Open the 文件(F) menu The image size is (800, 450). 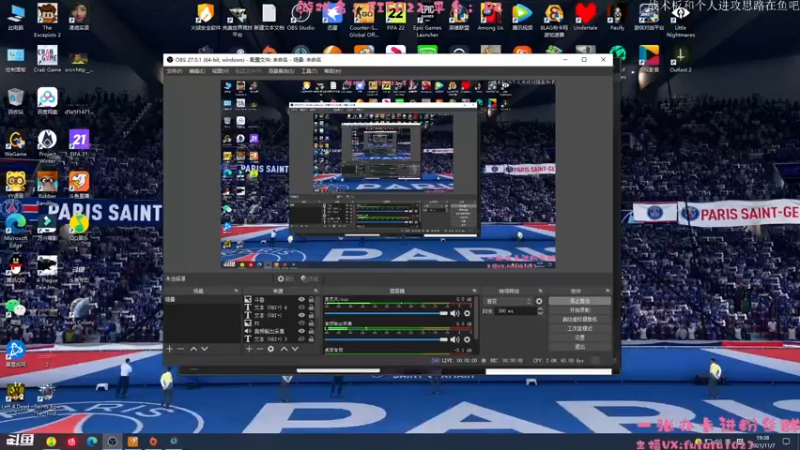(174, 71)
